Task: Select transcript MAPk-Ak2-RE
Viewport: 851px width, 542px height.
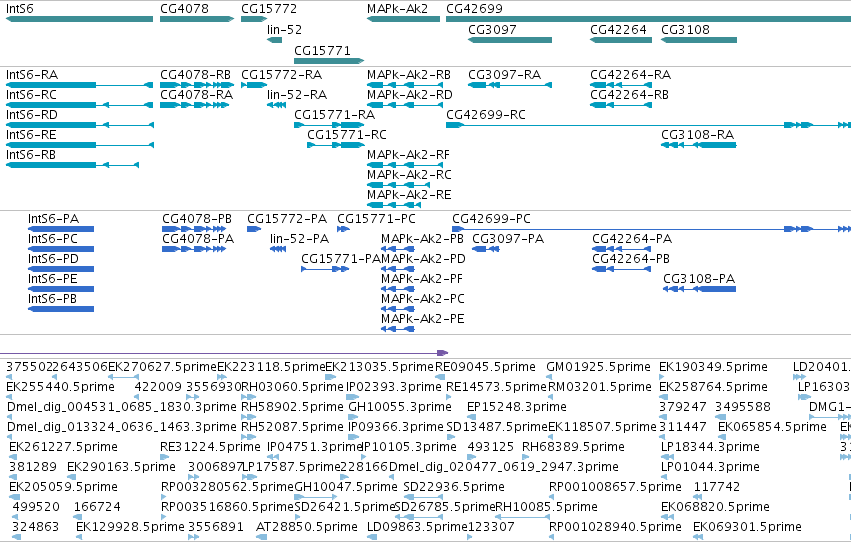Action: point(394,205)
